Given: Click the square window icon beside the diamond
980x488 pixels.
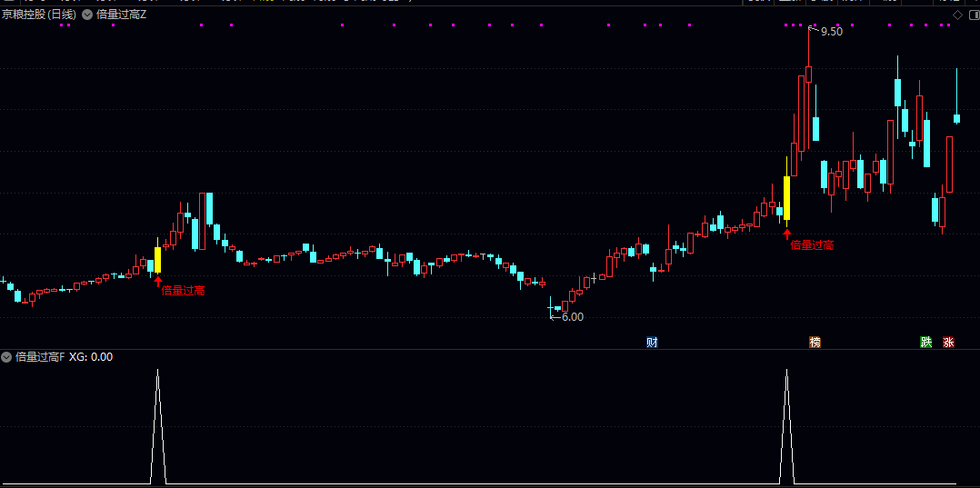Looking at the screenshot, I should coord(973,15).
